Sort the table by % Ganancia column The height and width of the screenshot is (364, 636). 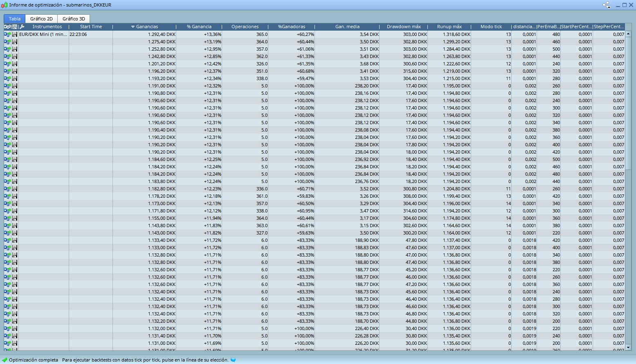click(199, 27)
